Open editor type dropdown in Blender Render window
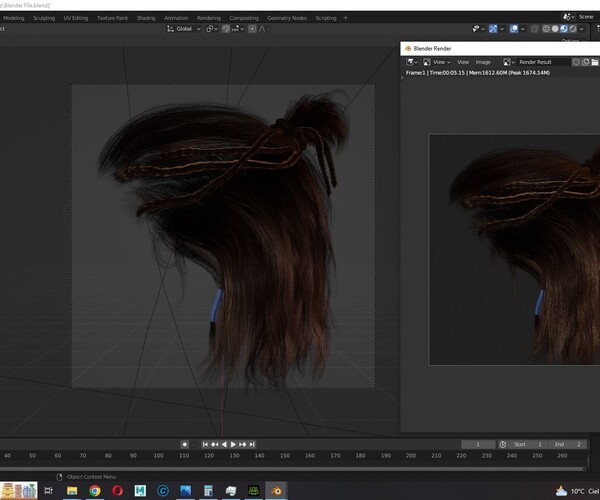The width and height of the screenshot is (600, 500). (x=412, y=62)
